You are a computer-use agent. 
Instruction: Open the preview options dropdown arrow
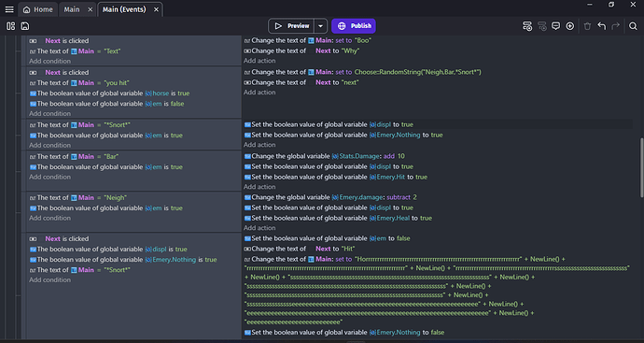pyautogui.click(x=320, y=26)
